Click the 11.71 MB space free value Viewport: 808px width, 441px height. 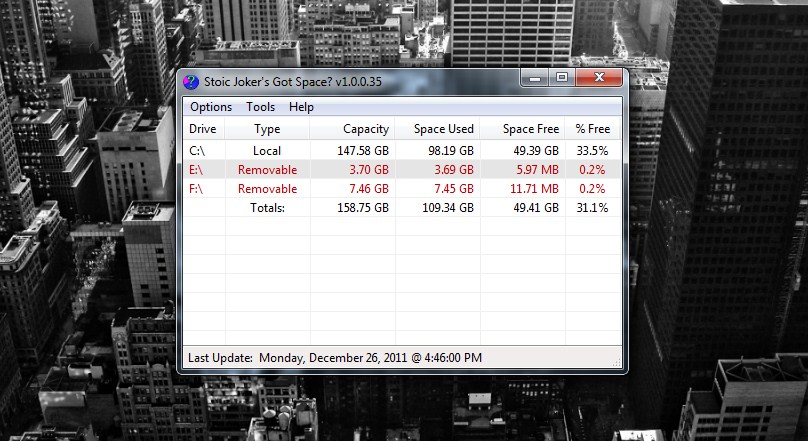point(534,189)
